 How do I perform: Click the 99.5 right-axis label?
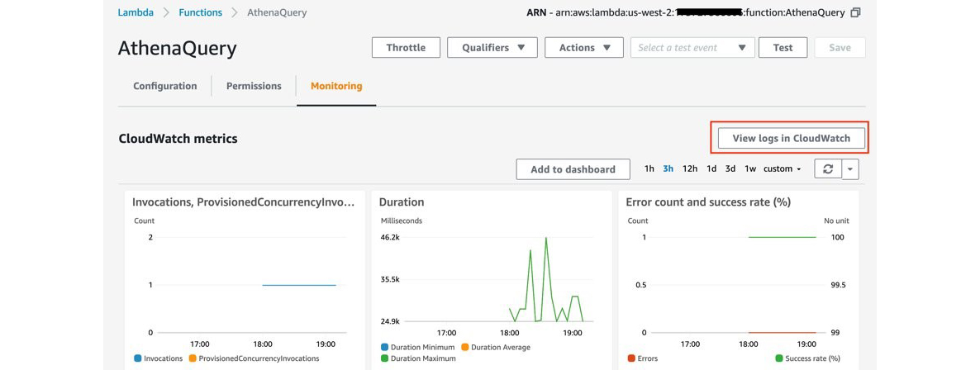pos(839,285)
